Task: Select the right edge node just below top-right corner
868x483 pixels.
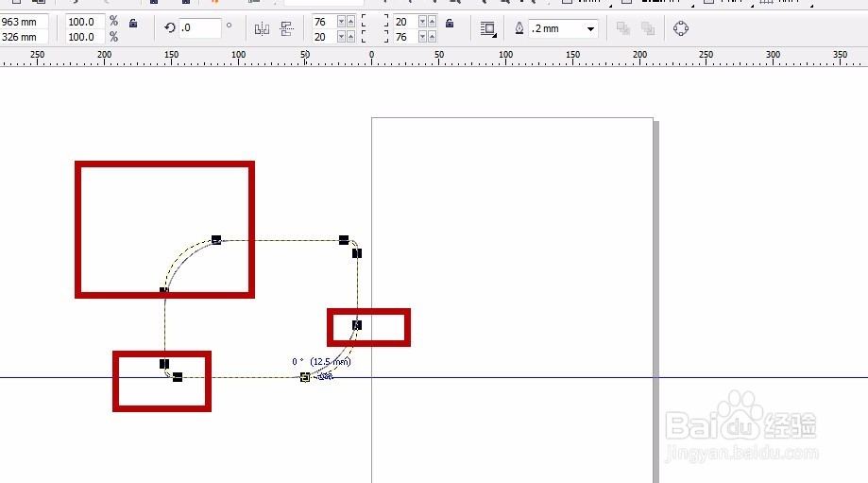Action: click(357, 253)
